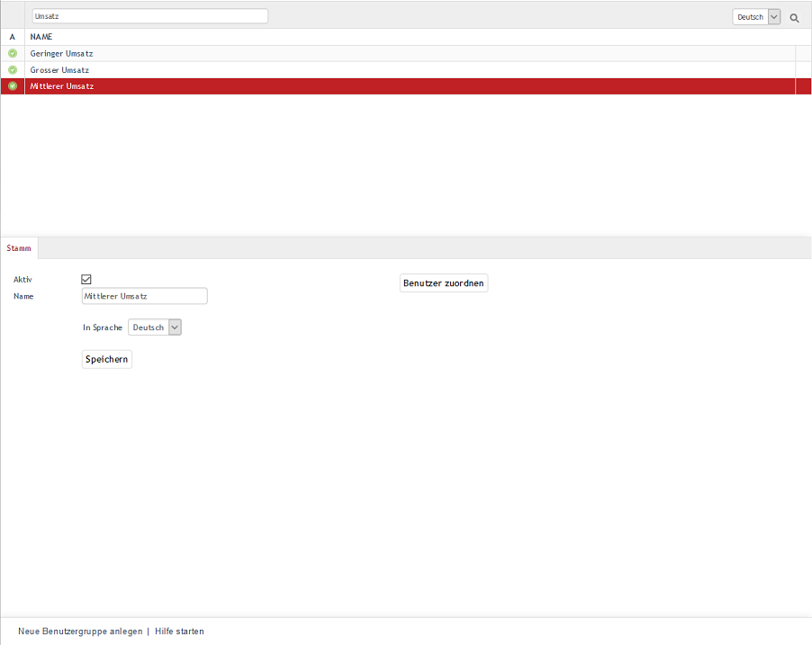The image size is (812, 645).
Task: Toggle the Aktiv checkbox
Action: [86, 280]
